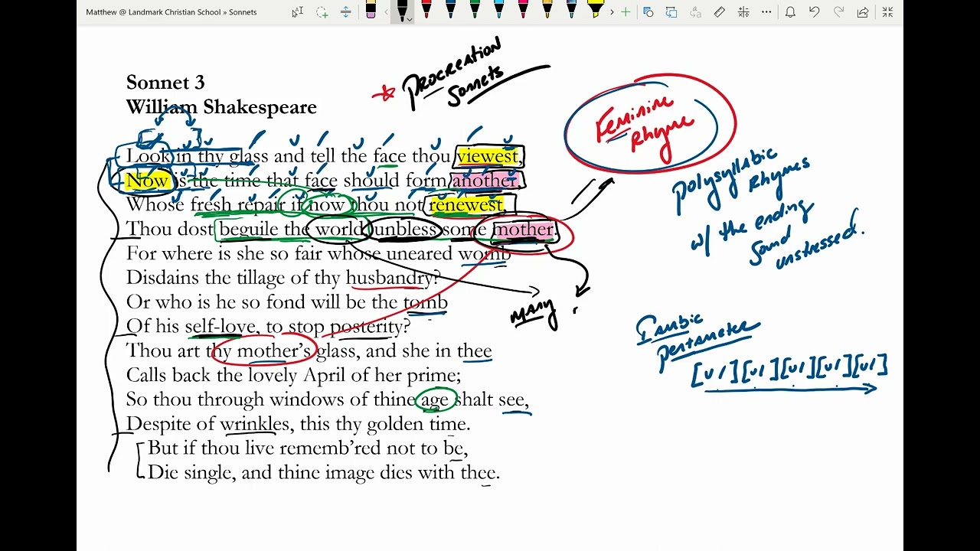Activate the Lasso Select tool
This screenshot has width=980, height=551.
click(322, 12)
